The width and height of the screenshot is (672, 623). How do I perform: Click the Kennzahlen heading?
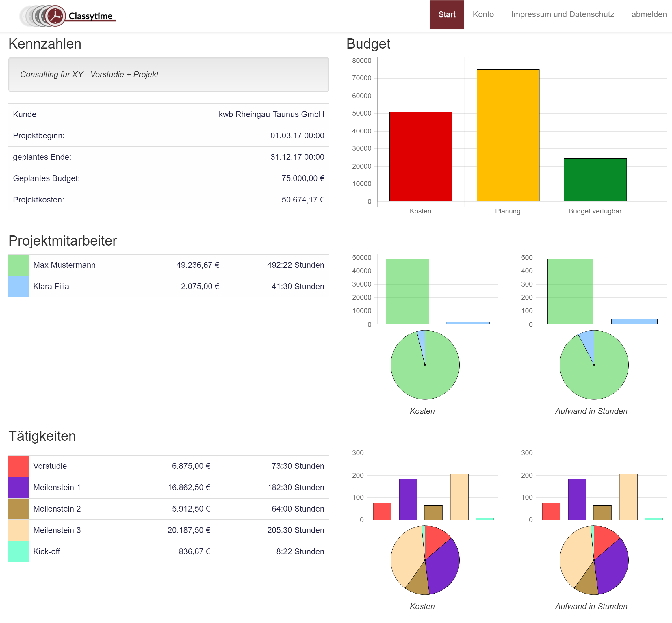[45, 44]
